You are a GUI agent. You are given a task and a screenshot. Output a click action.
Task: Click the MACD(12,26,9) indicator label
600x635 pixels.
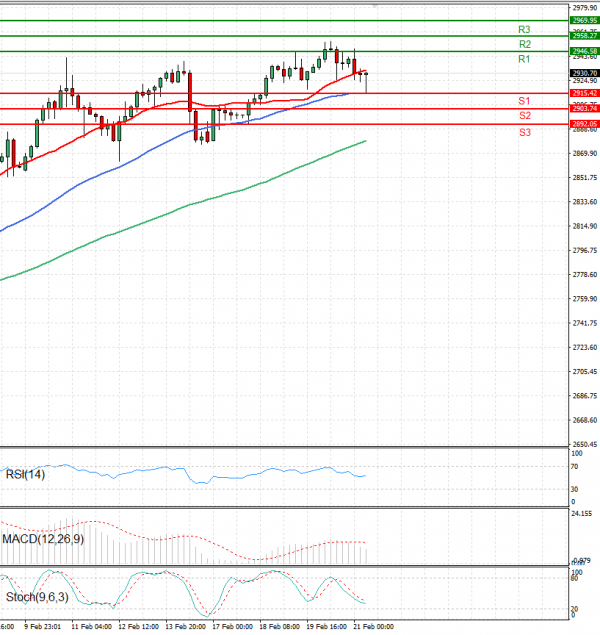43,539
